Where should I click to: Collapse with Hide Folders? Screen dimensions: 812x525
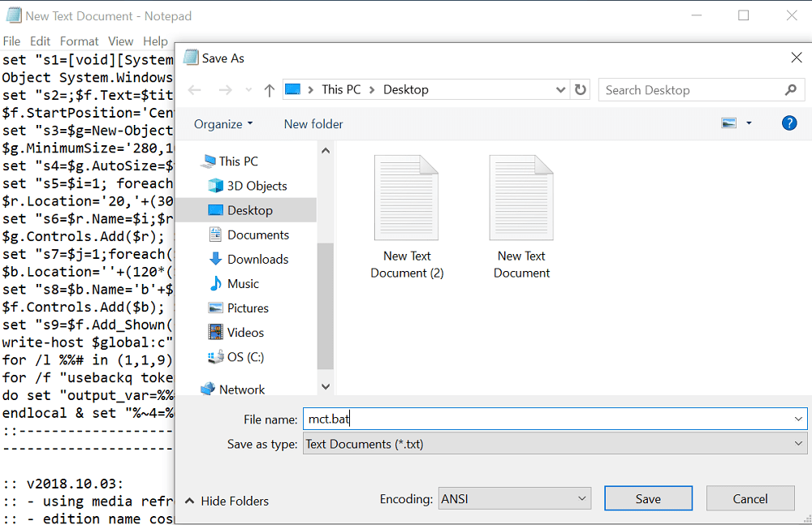pyautogui.click(x=227, y=501)
